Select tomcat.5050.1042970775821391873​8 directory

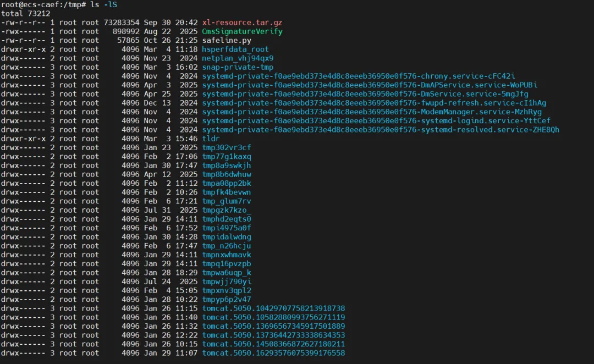[x=273, y=308]
